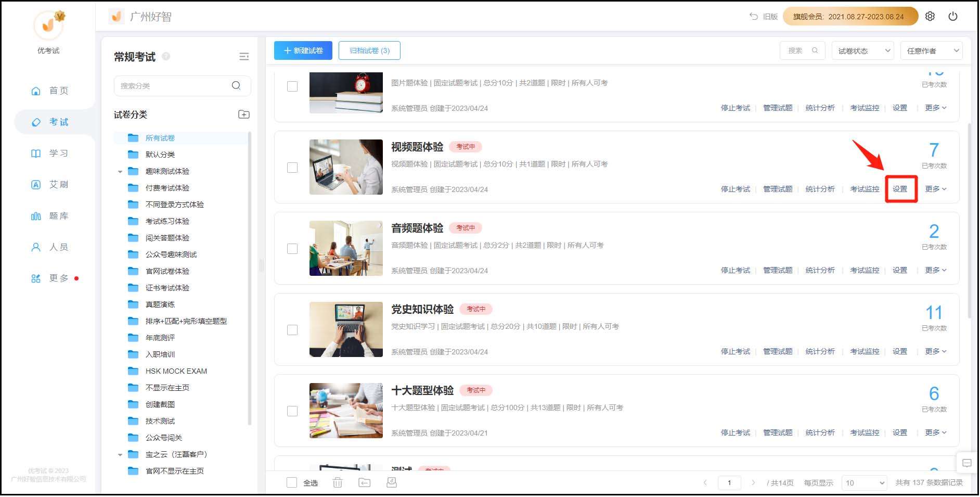Open the 试卷状态 filter dropdown
The width and height of the screenshot is (980, 497).
pos(862,50)
